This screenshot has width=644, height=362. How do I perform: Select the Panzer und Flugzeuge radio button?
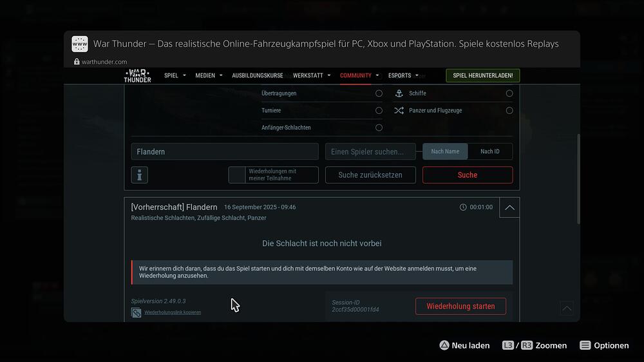[509, 111]
